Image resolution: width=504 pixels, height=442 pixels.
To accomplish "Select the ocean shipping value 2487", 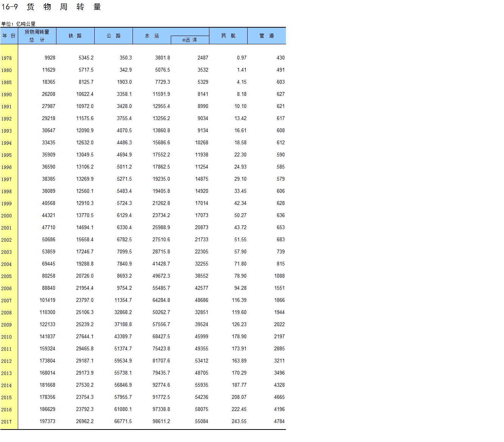I will click(203, 58).
